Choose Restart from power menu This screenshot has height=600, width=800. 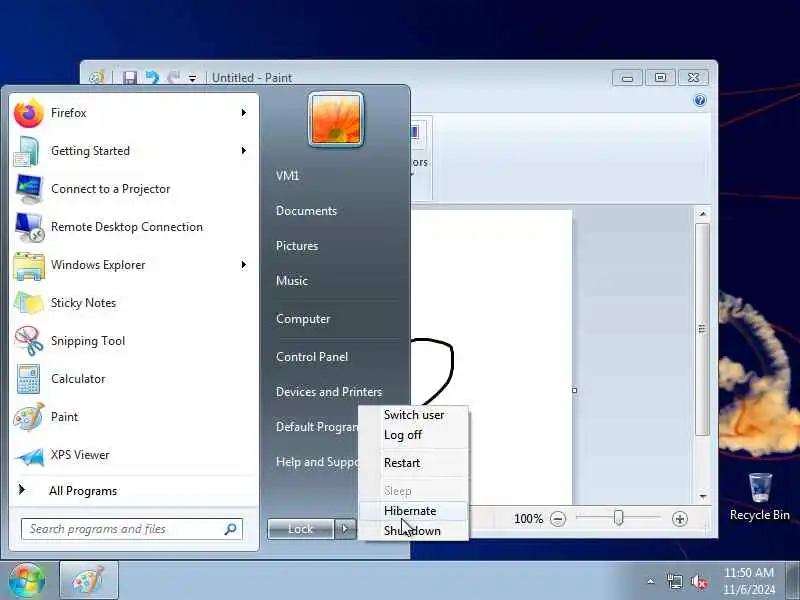tap(414, 463)
